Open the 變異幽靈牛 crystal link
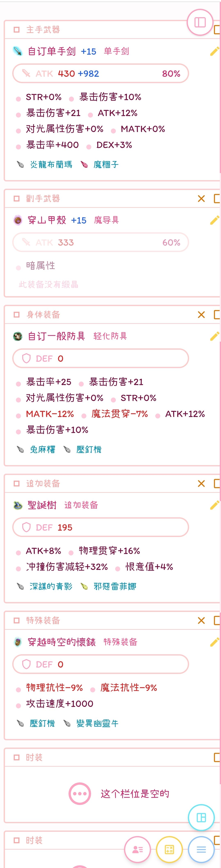This screenshot has width=221, height=868. [x=97, y=723]
